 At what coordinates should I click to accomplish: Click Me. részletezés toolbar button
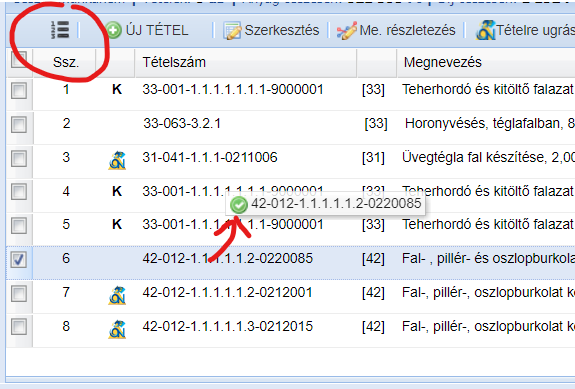[x=396, y=30]
